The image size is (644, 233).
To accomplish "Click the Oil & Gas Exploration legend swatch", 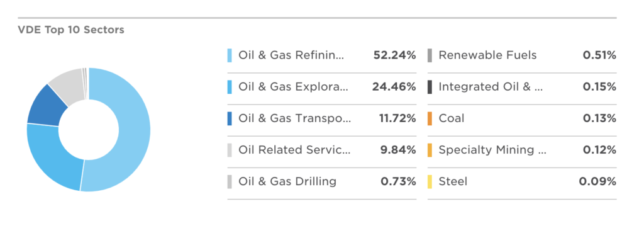I will [x=229, y=87].
